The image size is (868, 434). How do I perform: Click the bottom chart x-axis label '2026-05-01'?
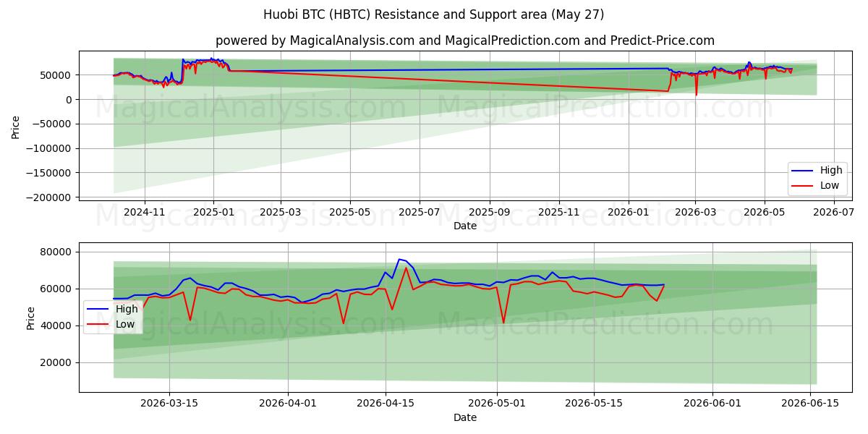[x=497, y=404]
